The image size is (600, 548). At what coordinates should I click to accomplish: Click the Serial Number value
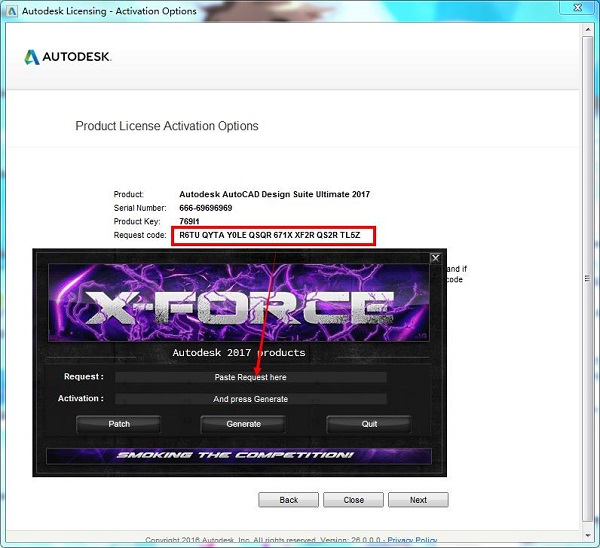[206, 208]
